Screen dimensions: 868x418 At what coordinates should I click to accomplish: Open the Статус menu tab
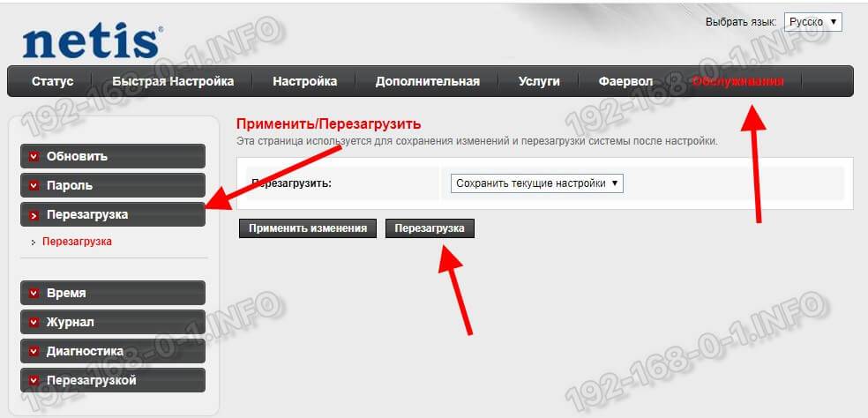pos(53,81)
